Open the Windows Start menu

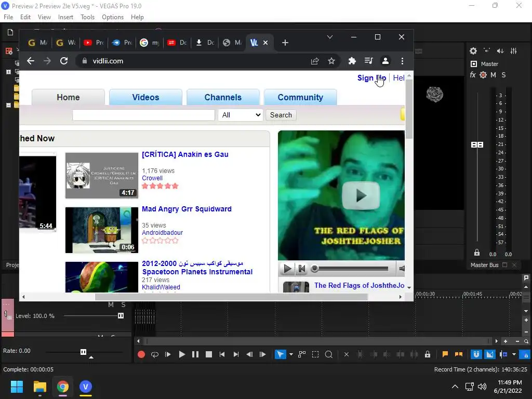[x=17, y=387]
